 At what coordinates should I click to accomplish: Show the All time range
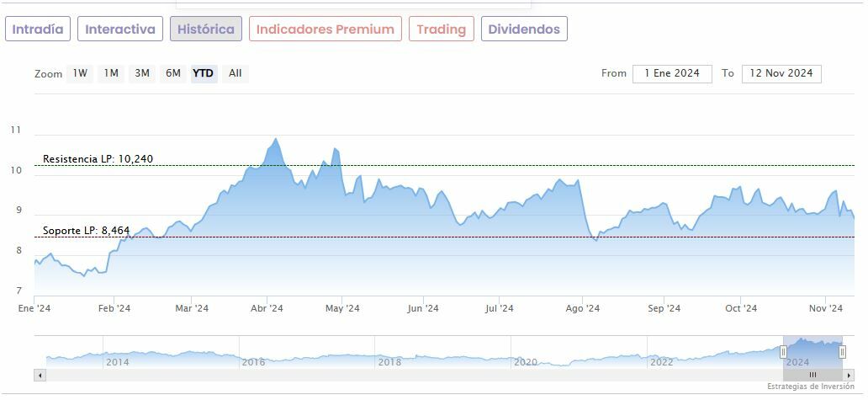pyautogui.click(x=236, y=73)
